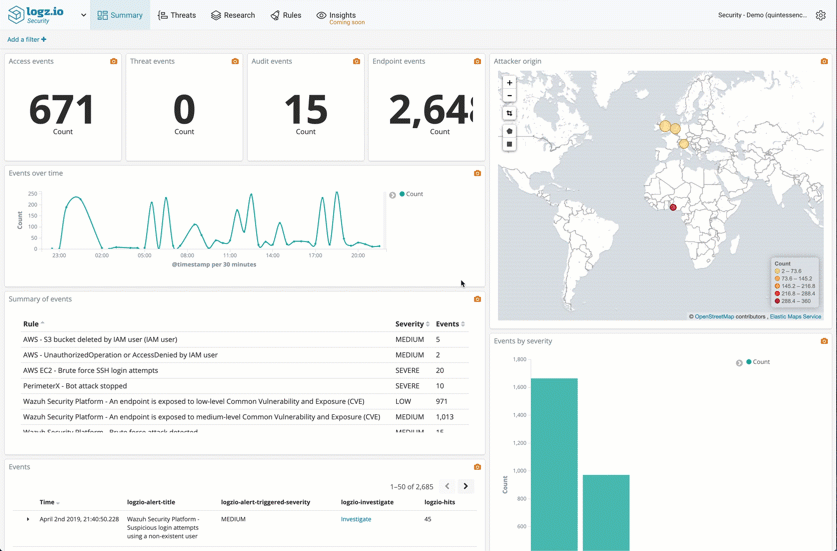Go to the Rules tab
Image resolution: width=837 pixels, height=551 pixels.
click(286, 15)
